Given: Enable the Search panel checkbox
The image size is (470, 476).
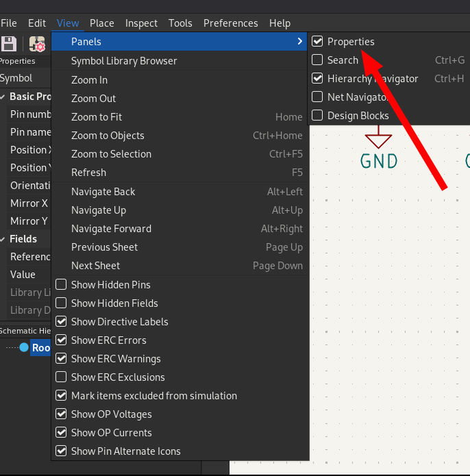Looking at the screenshot, I should click(x=317, y=60).
